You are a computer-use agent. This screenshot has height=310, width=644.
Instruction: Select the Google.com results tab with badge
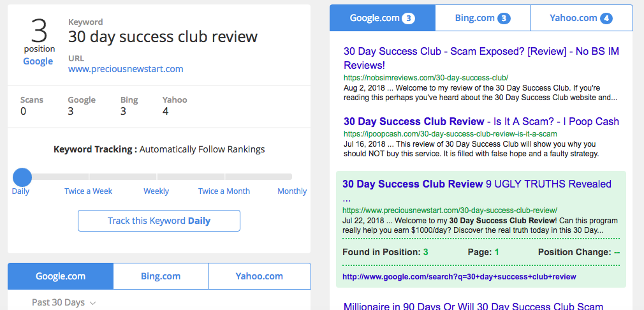pyautogui.click(x=383, y=18)
